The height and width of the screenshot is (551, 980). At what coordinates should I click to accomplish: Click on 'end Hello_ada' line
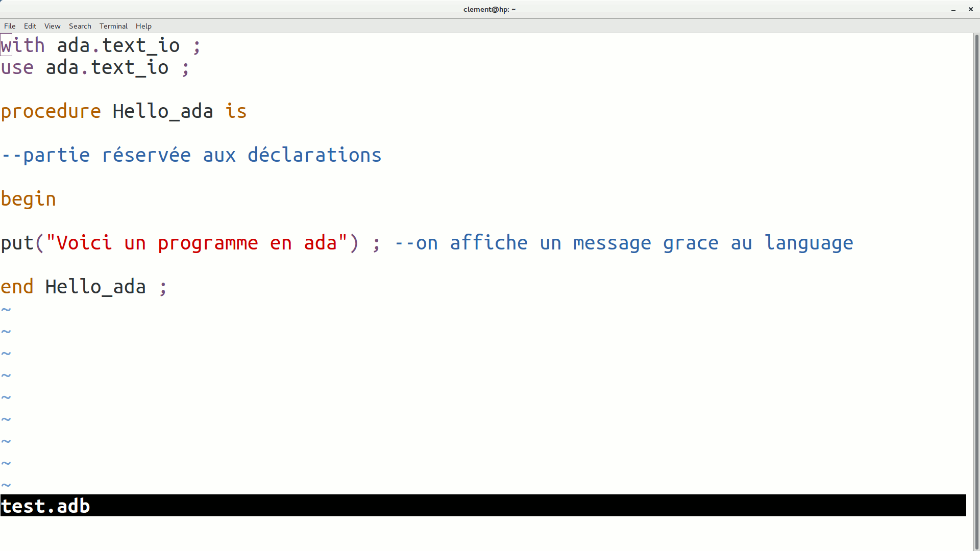tap(84, 287)
